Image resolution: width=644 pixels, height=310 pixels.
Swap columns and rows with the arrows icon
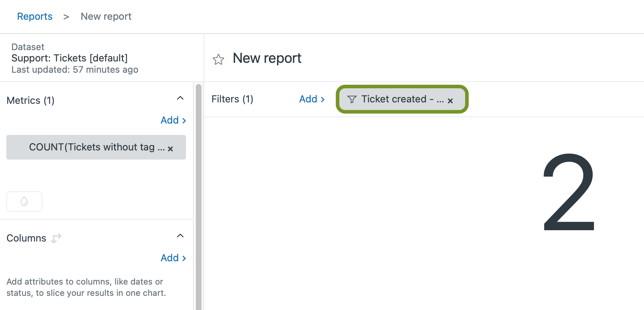point(56,238)
